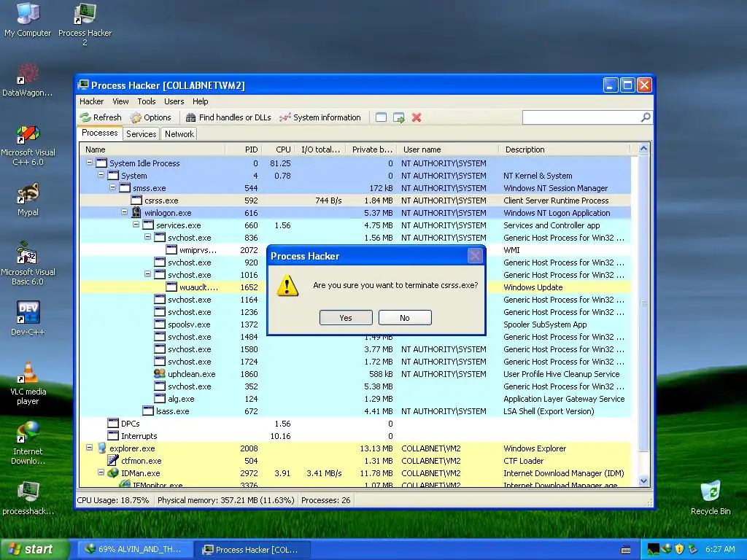Open the Tools menu

pyautogui.click(x=147, y=101)
